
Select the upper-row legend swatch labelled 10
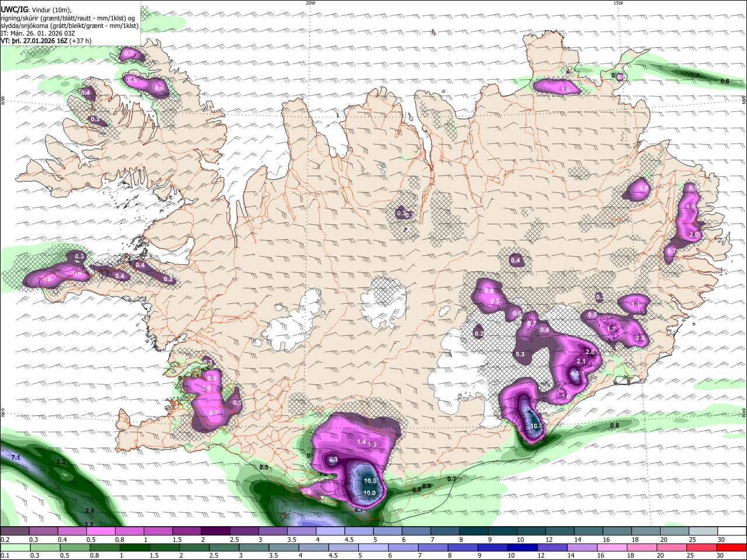[x=531, y=531]
